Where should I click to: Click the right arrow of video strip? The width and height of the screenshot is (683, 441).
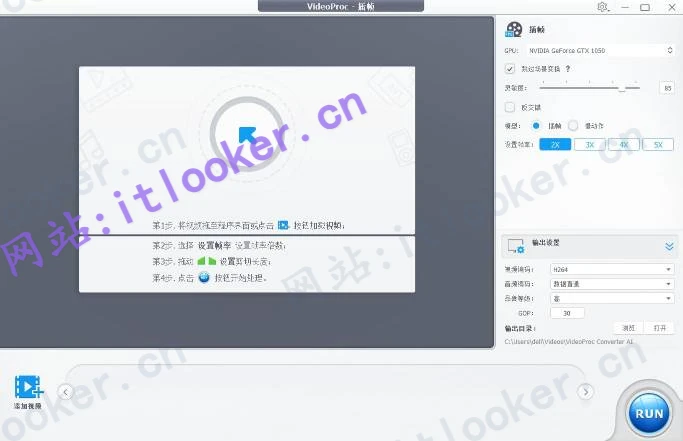click(585, 392)
